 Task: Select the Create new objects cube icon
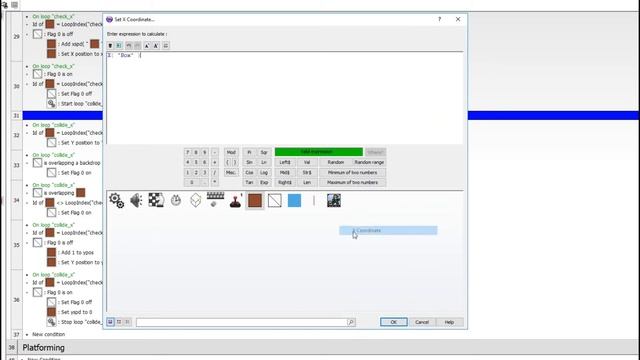(196, 200)
